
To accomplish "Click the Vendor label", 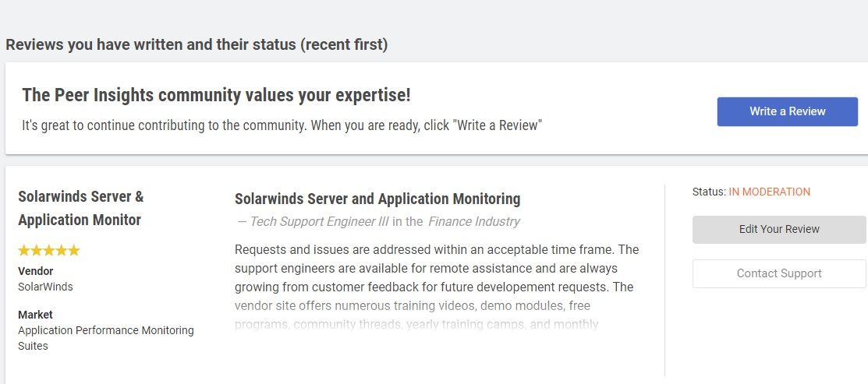I will click(35, 271).
